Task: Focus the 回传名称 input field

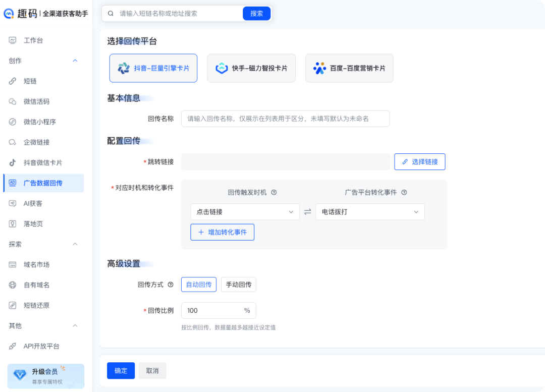Action: point(285,119)
